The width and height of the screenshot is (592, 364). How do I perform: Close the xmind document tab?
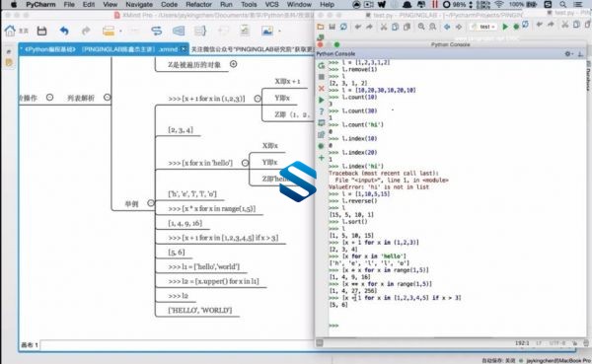coord(184,49)
